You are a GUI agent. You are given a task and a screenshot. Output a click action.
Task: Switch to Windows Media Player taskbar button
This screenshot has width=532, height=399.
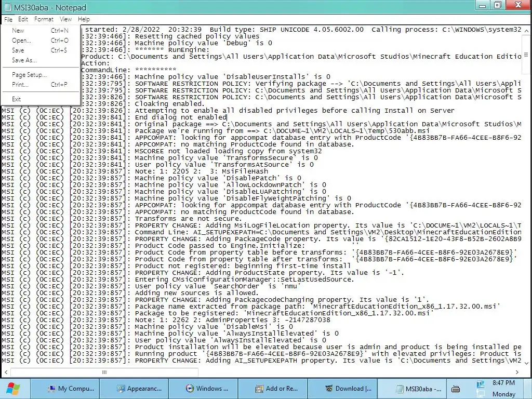[x=204, y=389]
